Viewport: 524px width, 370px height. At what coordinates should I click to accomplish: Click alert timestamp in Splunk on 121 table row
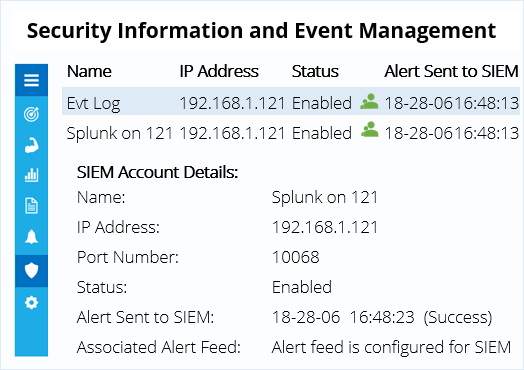point(451,133)
